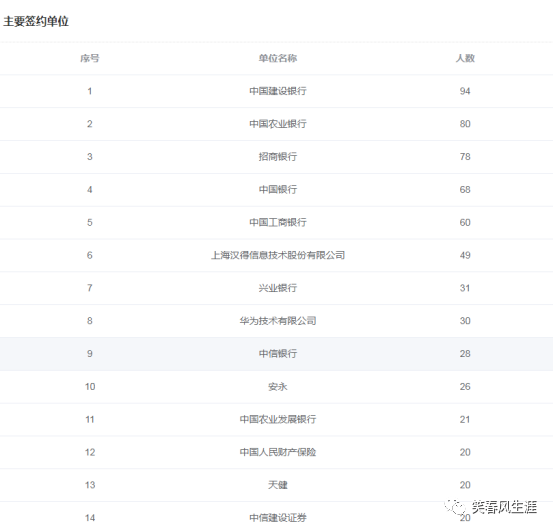Click headcount 31 for 兴业银行
Screen dimensions: 554x531
click(465, 288)
